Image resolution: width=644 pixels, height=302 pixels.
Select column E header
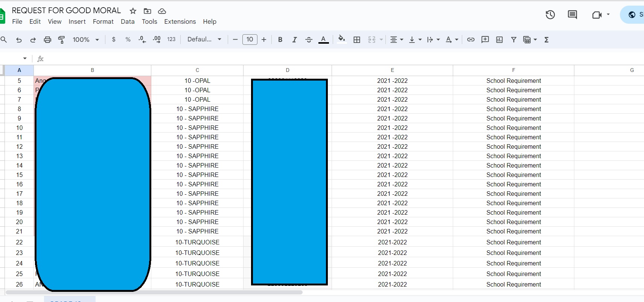coord(392,70)
